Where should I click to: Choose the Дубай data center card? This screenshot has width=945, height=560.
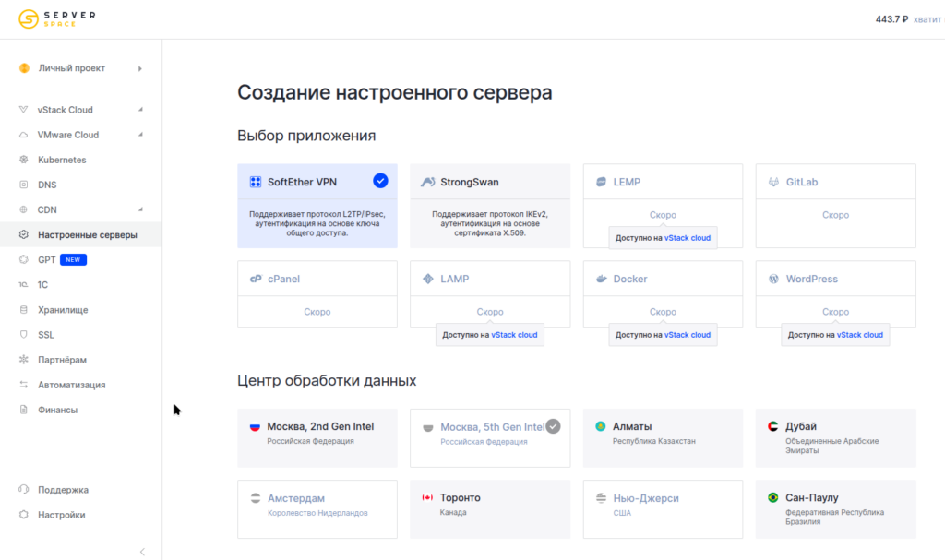coord(835,437)
